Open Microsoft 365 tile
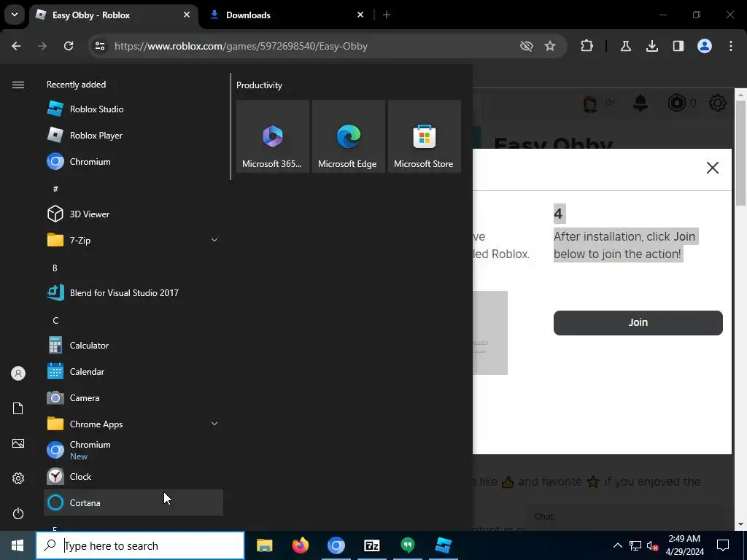This screenshot has height=560, width=747. point(273,136)
